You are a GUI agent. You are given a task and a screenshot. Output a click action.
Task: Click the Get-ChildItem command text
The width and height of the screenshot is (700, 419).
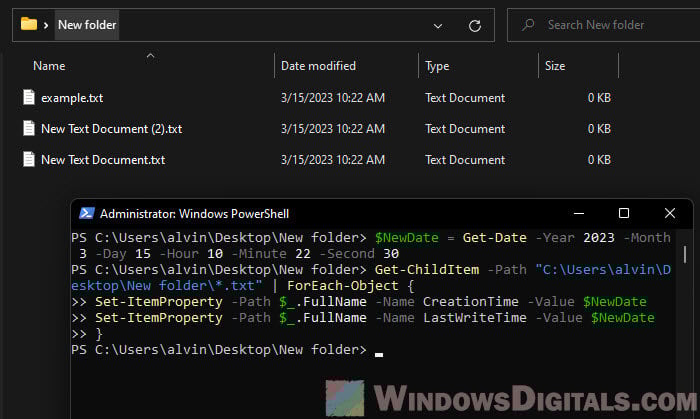tap(427, 270)
